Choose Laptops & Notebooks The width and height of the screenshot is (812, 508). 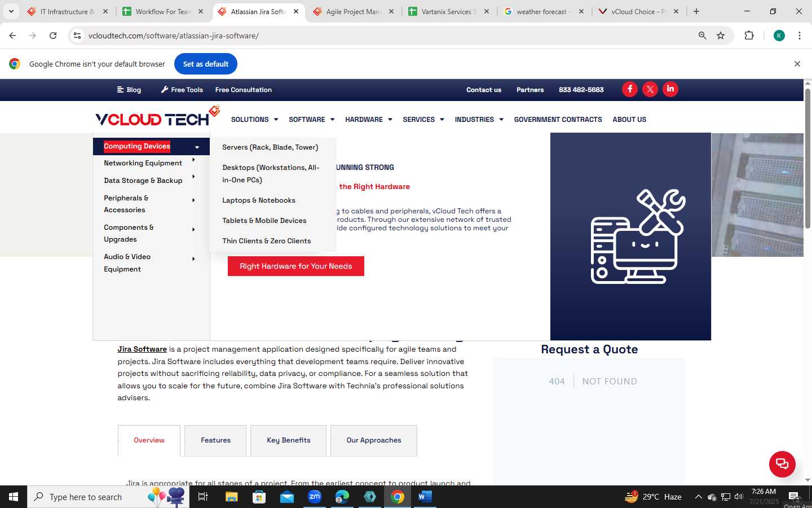pos(259,200)
